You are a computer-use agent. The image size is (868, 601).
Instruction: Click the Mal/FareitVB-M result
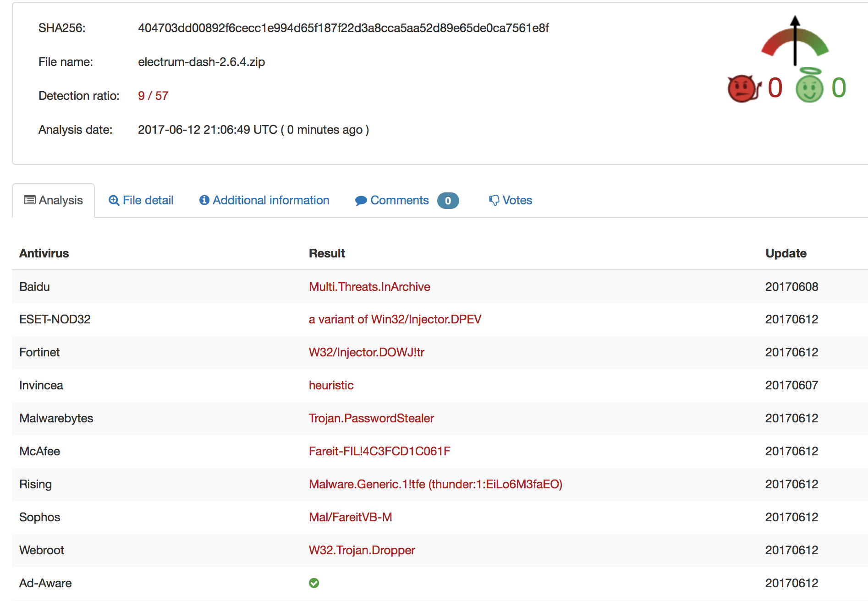point(351,517)
